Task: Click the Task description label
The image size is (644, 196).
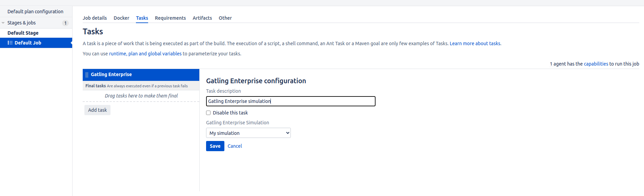Action: pos(223,91)
